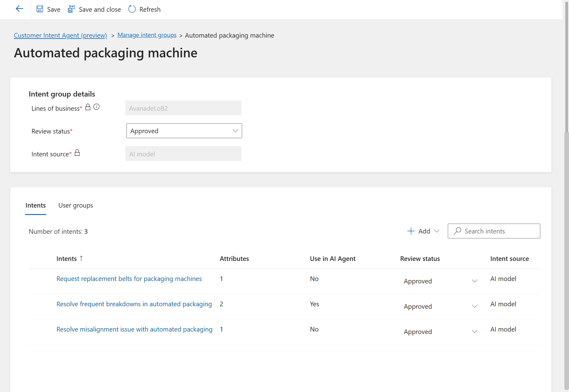This screenshot has width=569, height=392.
Task: Click the Refresh circular arrow icon
Action: click(132, 9)
